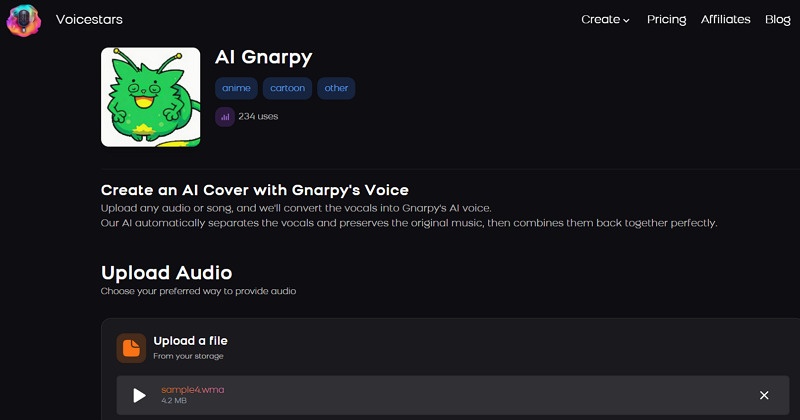Click the Upload Audio heading
This screenshot has width=800, height=420.
166,273
